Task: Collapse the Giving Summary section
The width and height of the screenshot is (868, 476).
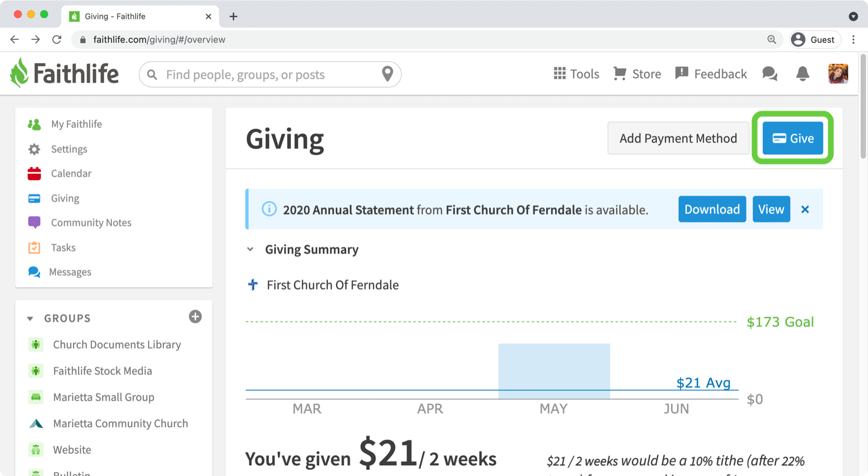Action: pos(250,250)
